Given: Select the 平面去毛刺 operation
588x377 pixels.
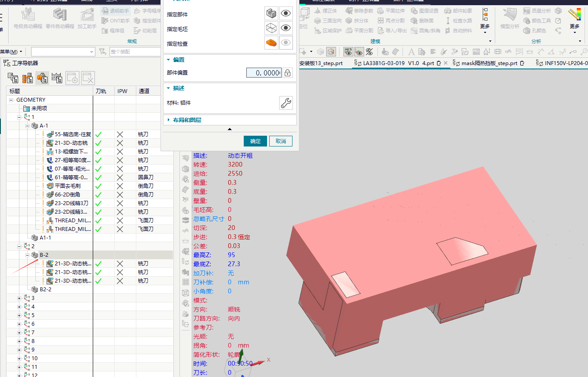Looking at the screenshot, I should coord(68,186).
